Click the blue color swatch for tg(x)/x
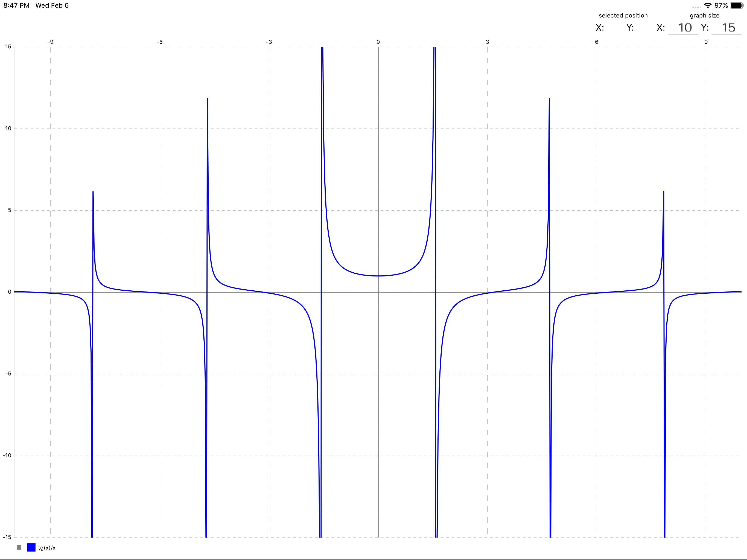Image resolution: width=747 pixels, height=560 pixels. pos(31,547)
